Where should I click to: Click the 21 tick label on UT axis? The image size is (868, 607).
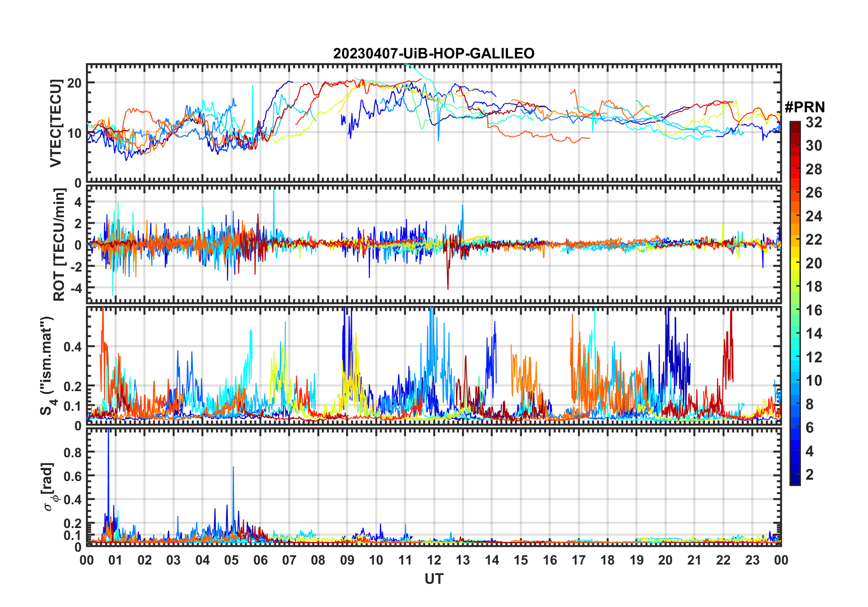(695, 560)
